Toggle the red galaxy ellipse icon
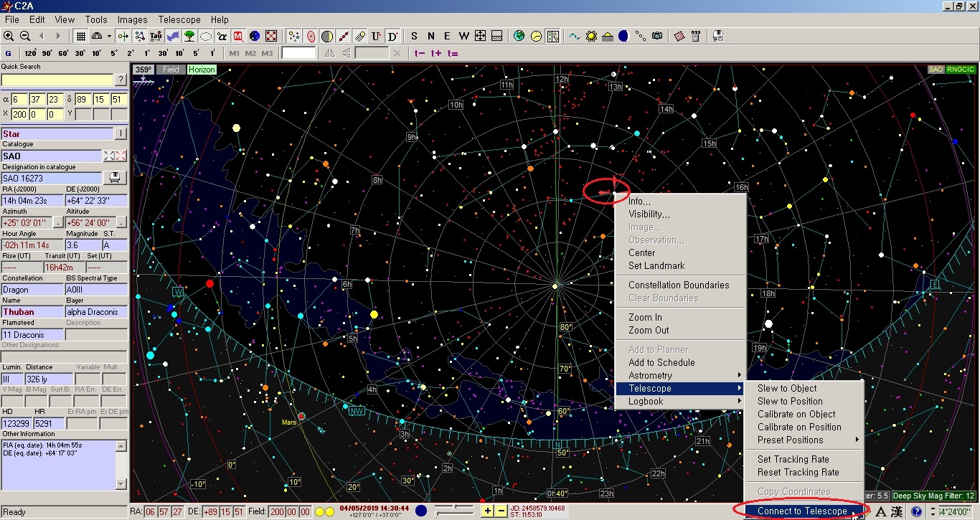The height and width of the screenshot is (520, 980). (x=311, y=36)
